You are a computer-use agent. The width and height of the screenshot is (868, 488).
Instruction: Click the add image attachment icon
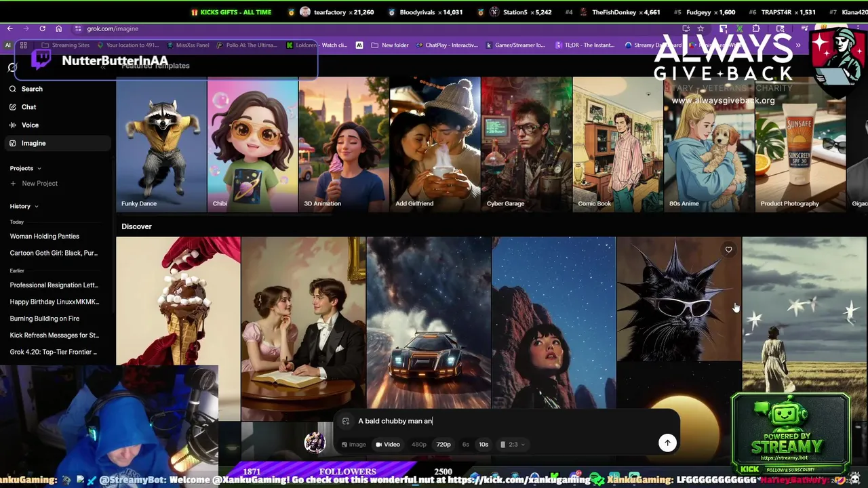[x=346, y=421]
